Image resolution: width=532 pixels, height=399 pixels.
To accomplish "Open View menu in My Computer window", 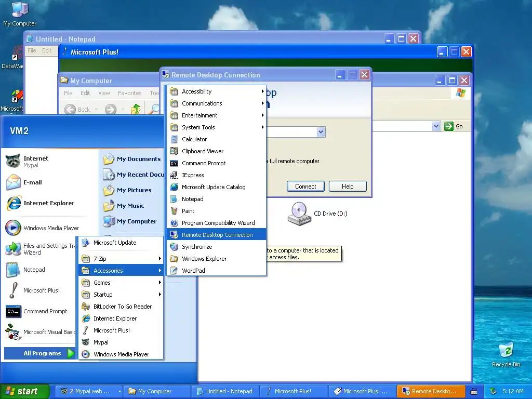I will pyautogui.click(x=104, y=93).
